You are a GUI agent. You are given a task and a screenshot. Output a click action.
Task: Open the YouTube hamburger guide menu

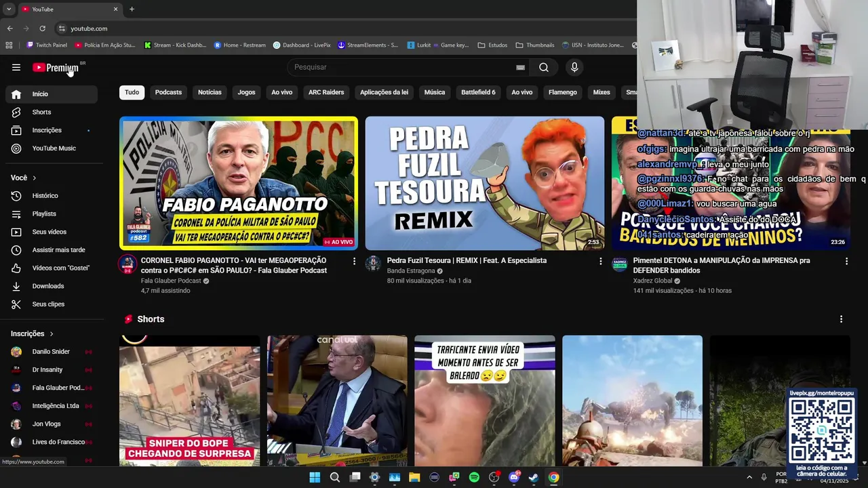point(16,67)
